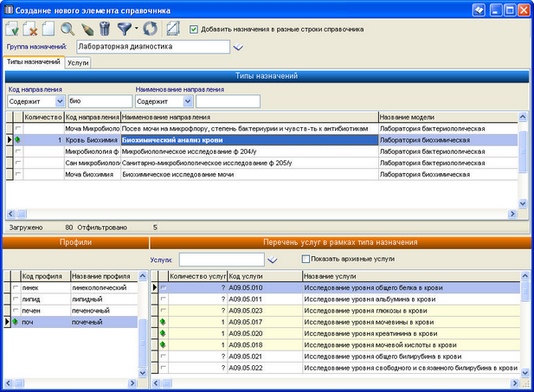The image size is (534, 392).
Task: Click the cancel document icon with red cross
Action: 30,29
